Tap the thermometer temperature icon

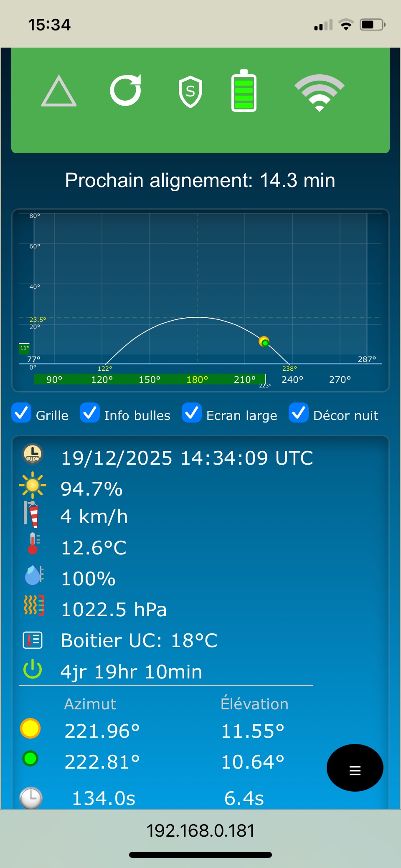click(x=33, y=544)
